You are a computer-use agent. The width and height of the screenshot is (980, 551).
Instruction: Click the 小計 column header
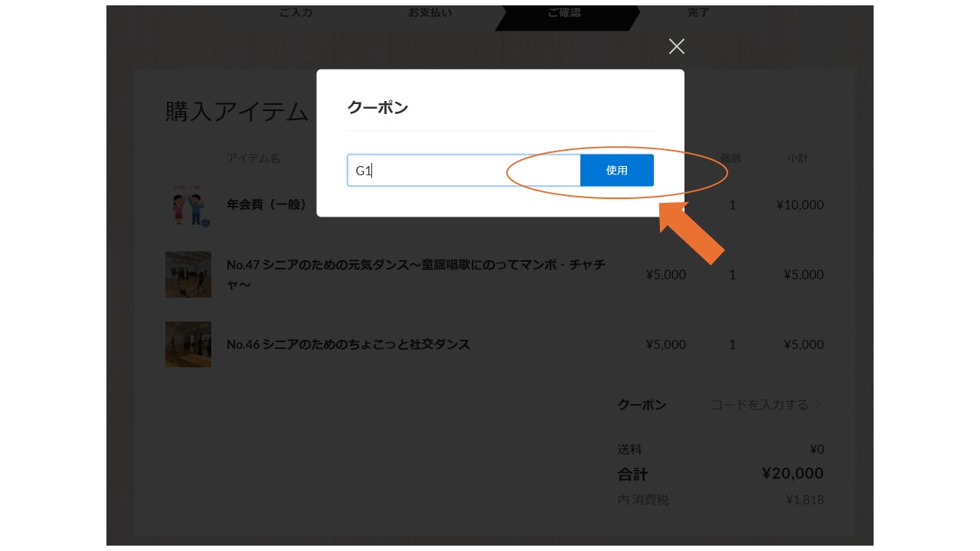coord(798,158)
